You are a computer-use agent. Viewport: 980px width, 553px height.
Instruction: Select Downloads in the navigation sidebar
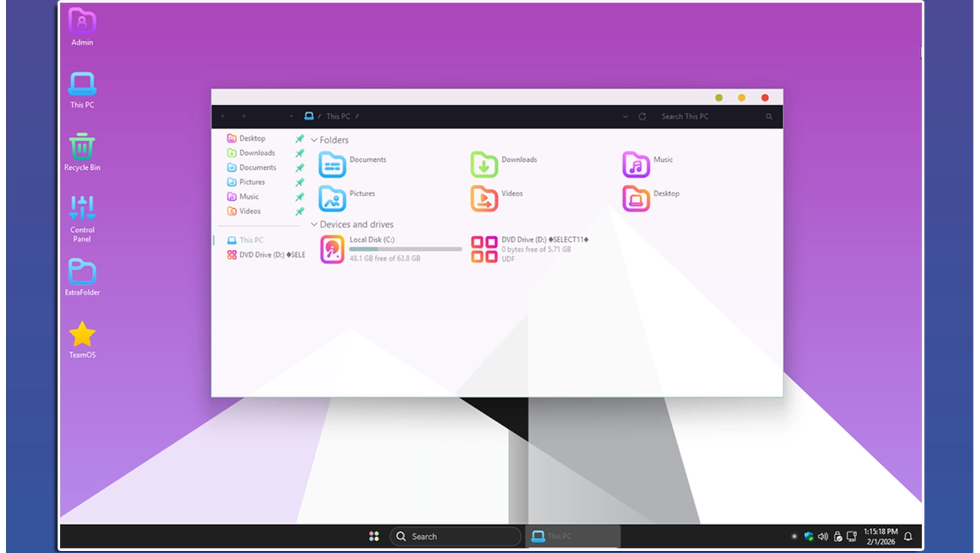pyautogui.click(x=257, y=153)
